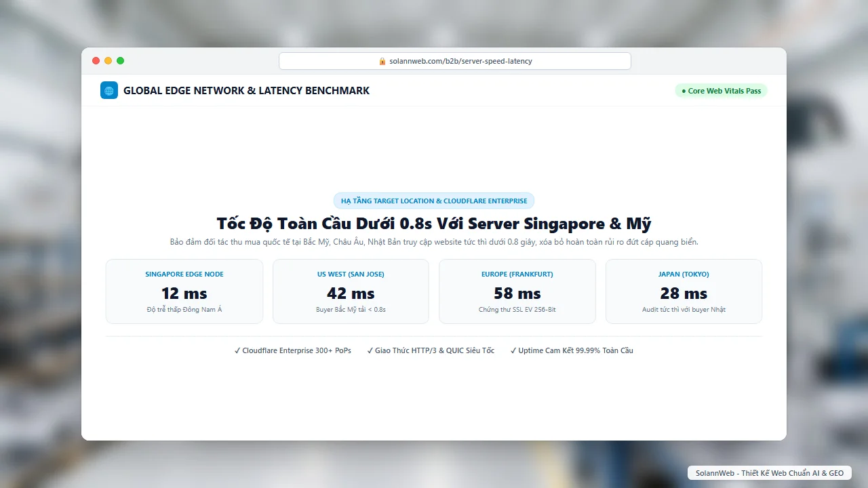Open the Japan (Tokyo) latency card
The image size is (868, 488).
point(684,291)
